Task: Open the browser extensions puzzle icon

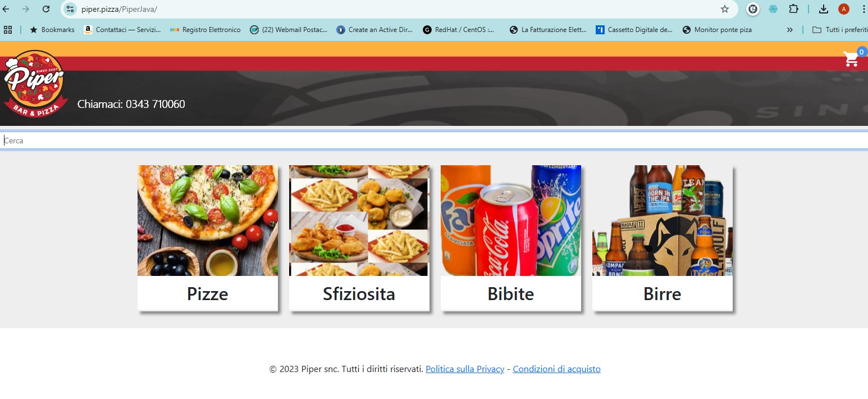Action: (x=793, y=9)
